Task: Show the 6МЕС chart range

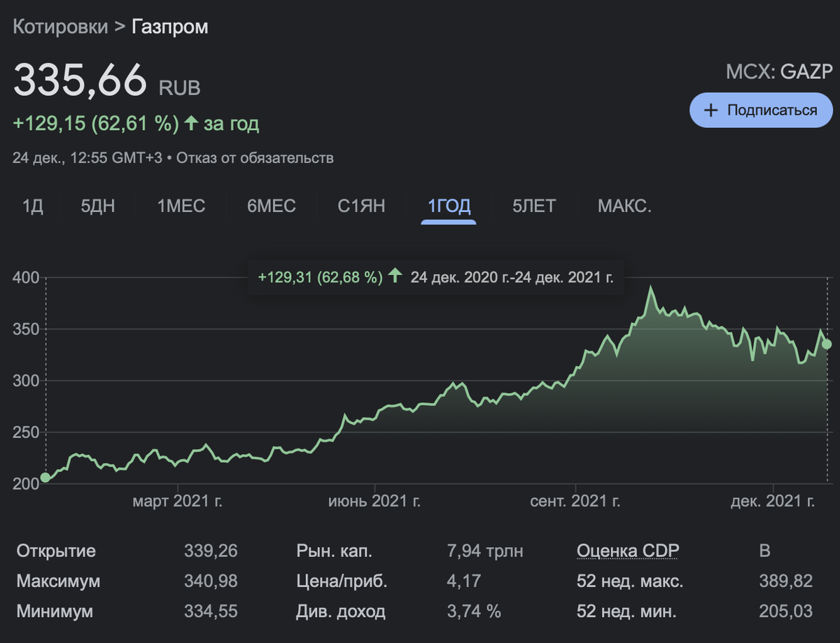Action: coord(271,206)
